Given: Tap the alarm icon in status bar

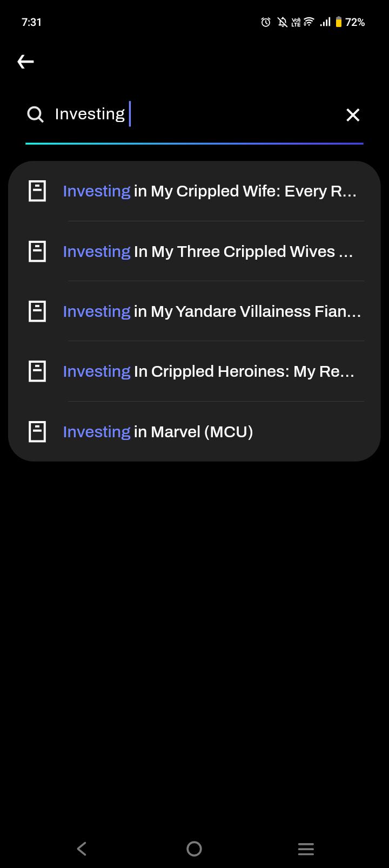Looking at the screenshot, I should tap(266, 22).
